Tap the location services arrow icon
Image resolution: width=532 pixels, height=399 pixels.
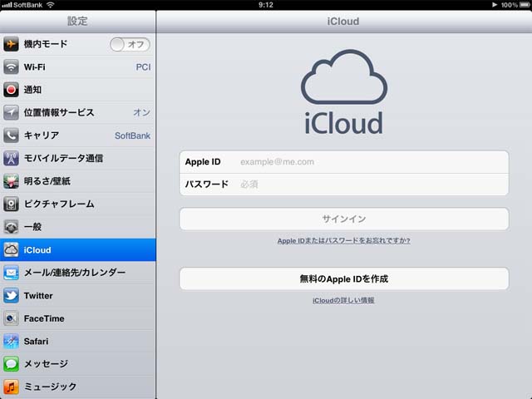coord(11,112)
